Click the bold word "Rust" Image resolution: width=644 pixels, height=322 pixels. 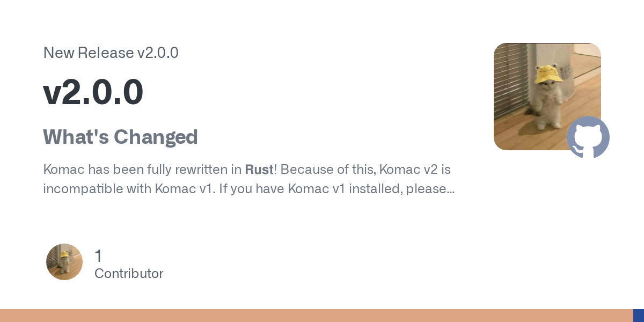(259, 170)
